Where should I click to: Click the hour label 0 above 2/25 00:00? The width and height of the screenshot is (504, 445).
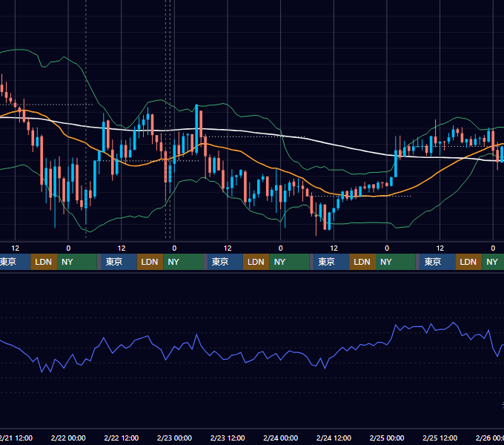[387, 248]
